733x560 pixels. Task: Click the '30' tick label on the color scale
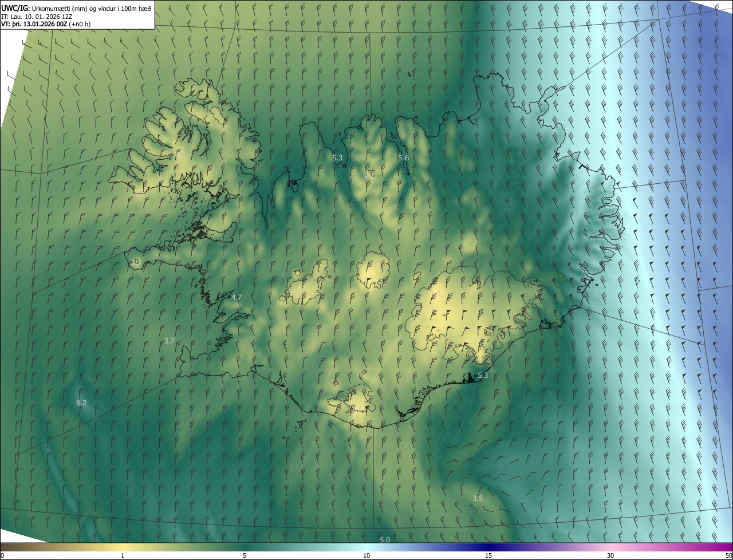click(610, 556)
